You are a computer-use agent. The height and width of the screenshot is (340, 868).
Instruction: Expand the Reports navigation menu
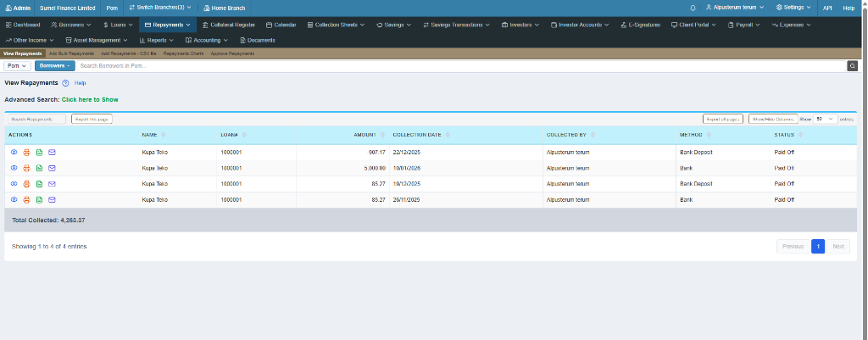(x=157, y=41)
